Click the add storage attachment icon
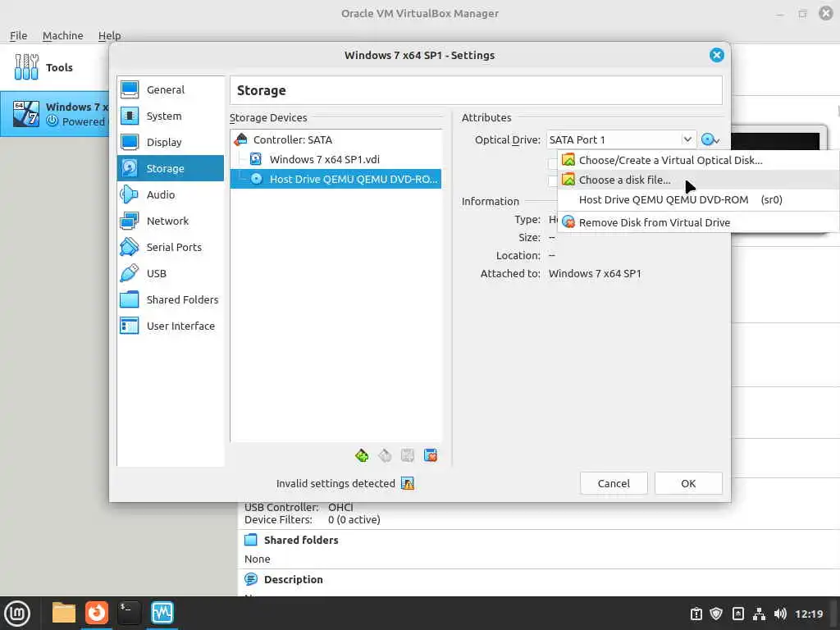Screen dimensions: 840x630 pos(408,455)
